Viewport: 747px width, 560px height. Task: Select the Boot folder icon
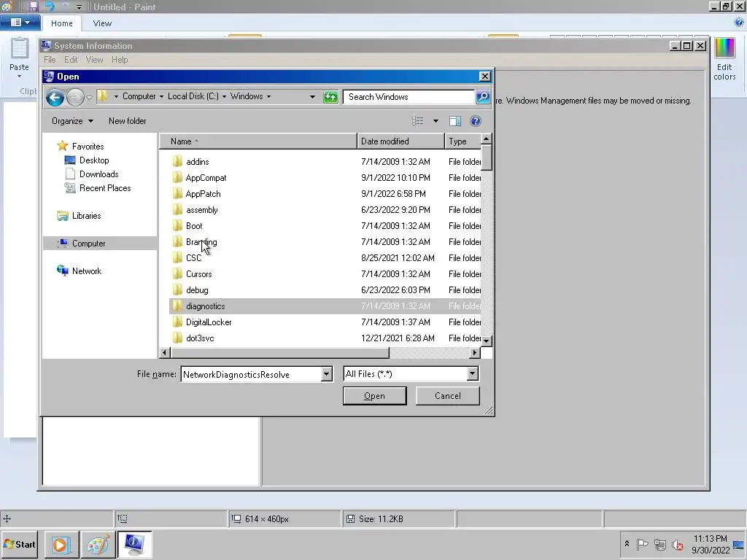[177, 226]
